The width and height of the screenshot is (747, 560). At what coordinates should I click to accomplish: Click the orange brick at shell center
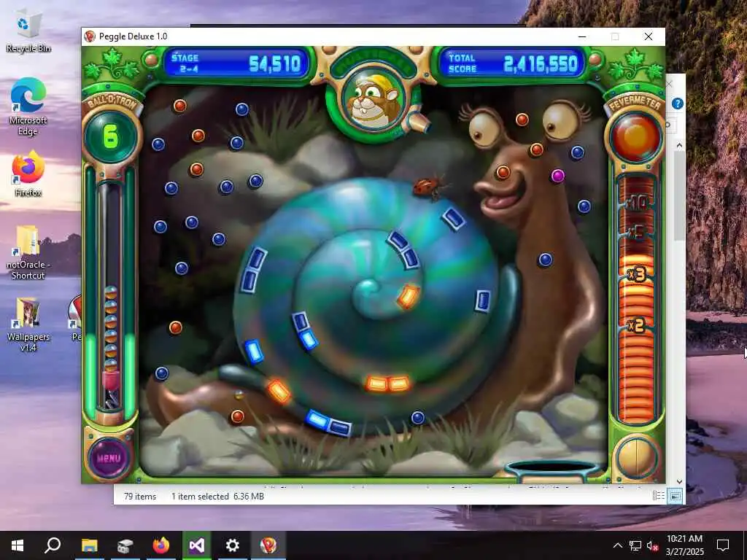409,296
